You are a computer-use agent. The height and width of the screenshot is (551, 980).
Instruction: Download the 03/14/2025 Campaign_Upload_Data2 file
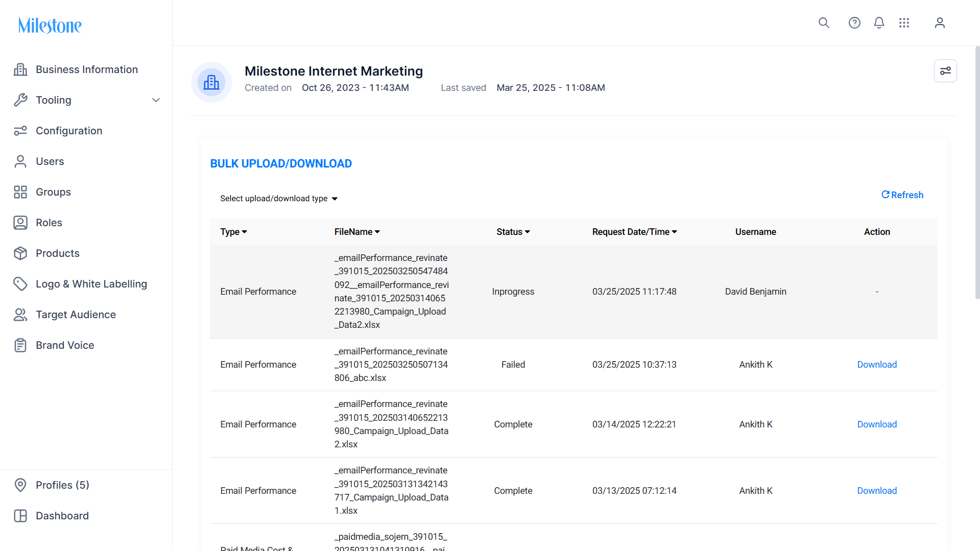(877, 424)
